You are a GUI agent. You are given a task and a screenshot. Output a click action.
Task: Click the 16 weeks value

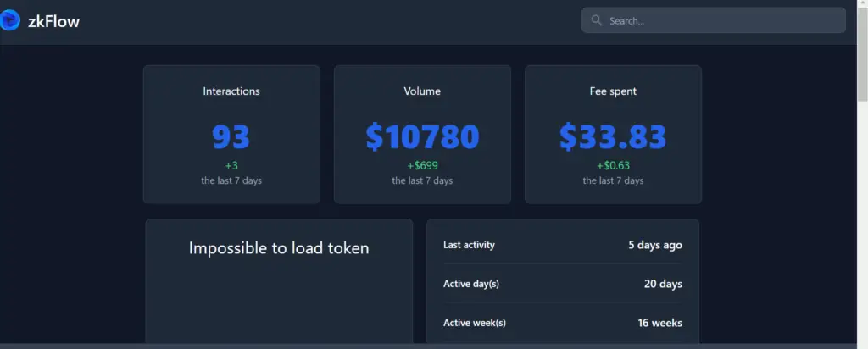(659, 323)
